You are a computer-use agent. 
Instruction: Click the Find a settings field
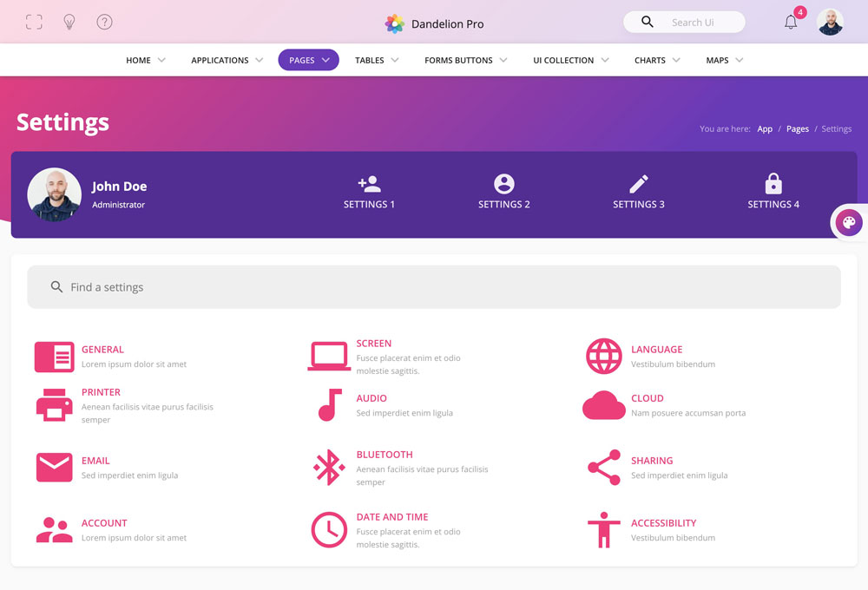click(x=434, y=287)
